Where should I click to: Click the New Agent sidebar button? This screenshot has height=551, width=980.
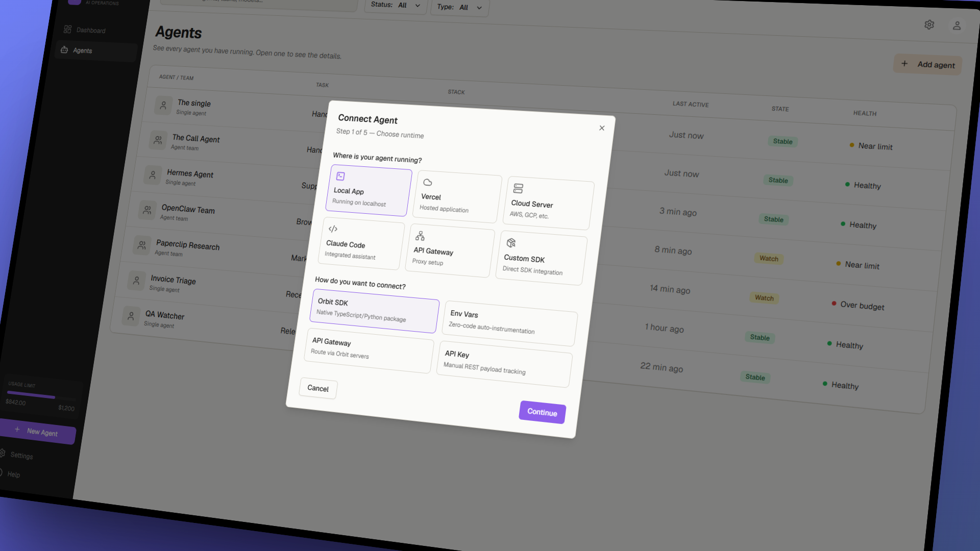37,432
